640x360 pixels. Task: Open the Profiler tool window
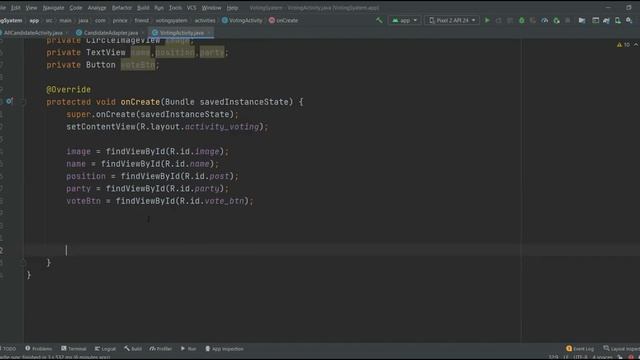pos(161,349)
